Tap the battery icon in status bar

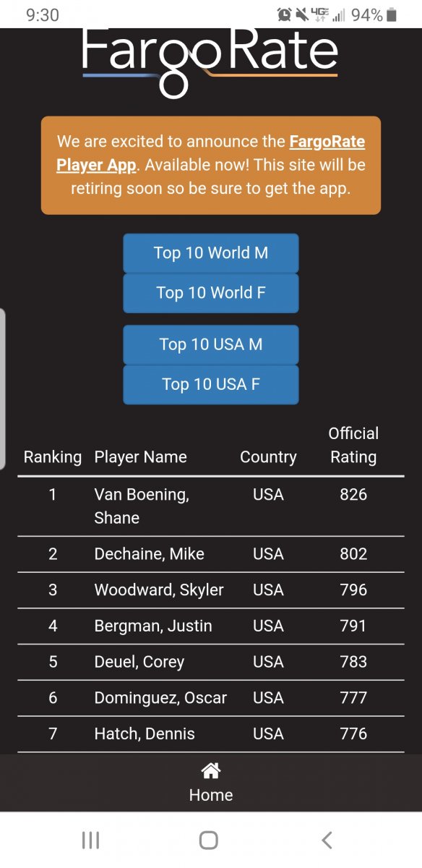(391, 14)
